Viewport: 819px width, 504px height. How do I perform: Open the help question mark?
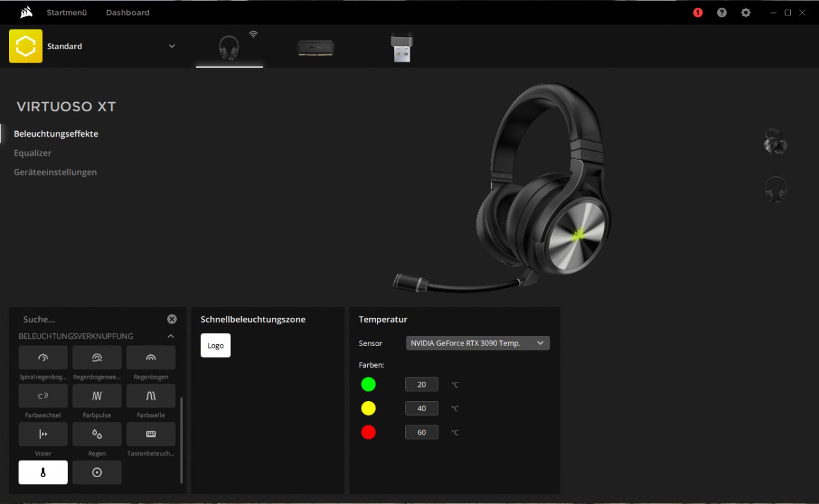click(x=722, y=13)
